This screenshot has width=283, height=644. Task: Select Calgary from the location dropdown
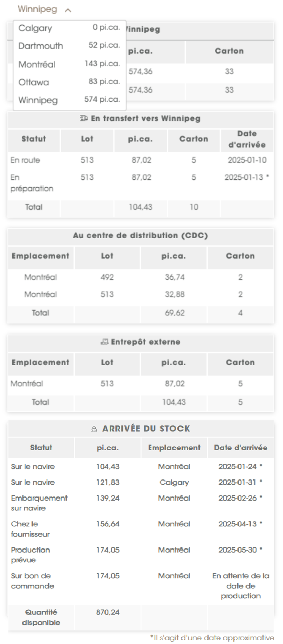pos(69,28)
